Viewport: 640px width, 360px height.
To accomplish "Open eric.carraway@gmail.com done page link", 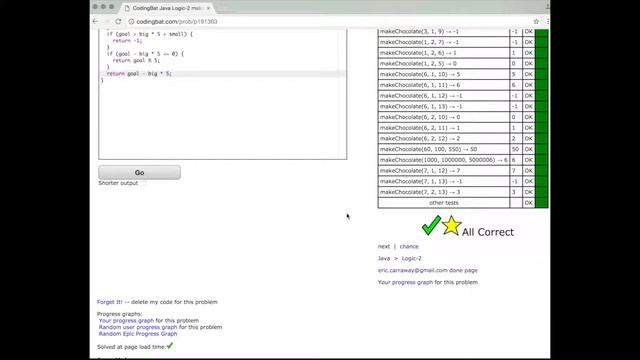I will tap(427, 270).
